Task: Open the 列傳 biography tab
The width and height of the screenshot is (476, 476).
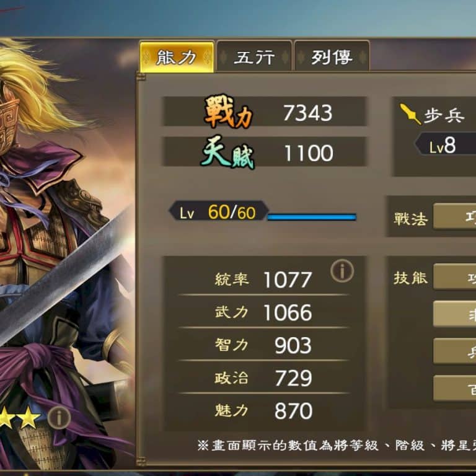Action: pyautogui.click(x=332, y=57)
